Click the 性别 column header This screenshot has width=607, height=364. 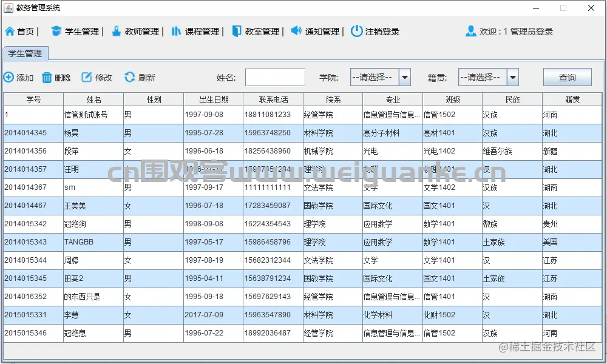click(x=154, y=99)
